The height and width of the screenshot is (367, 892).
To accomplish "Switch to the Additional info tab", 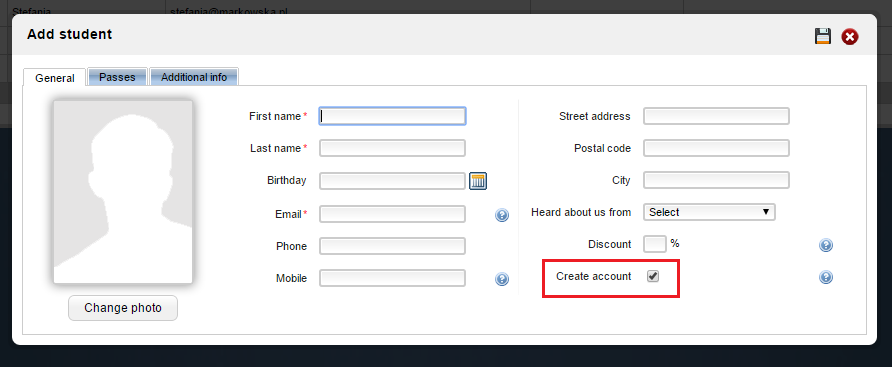I will (x=194, y=77).
